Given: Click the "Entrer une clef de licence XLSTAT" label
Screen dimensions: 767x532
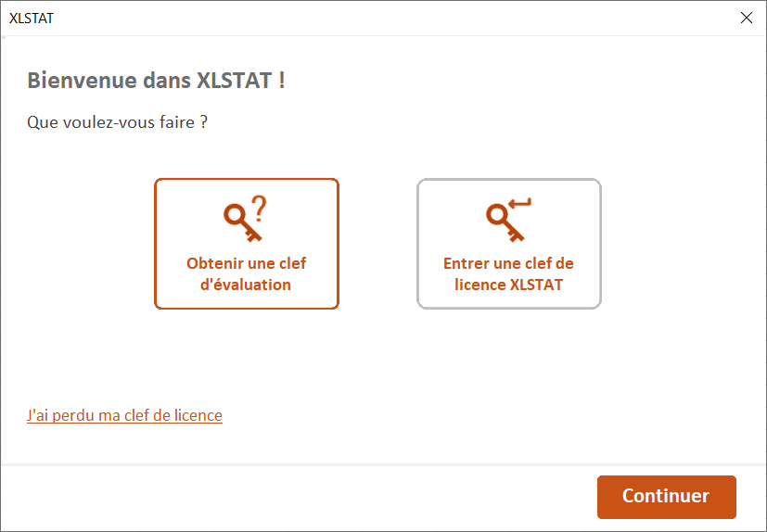Looking at the screenshot, I should (x=508, y=273).
